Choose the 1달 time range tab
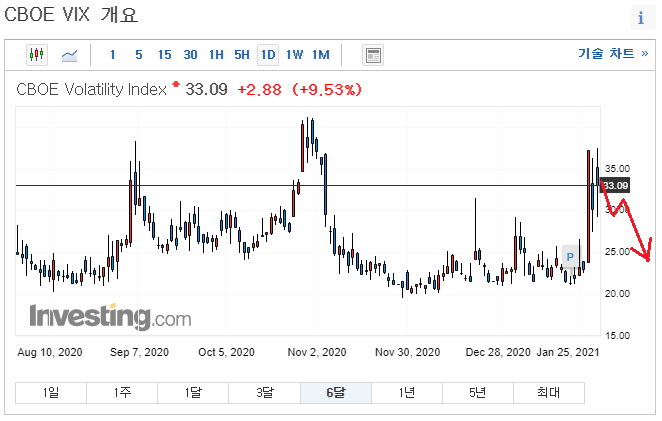This screenshot has width=662, height=421. (193, 393)
